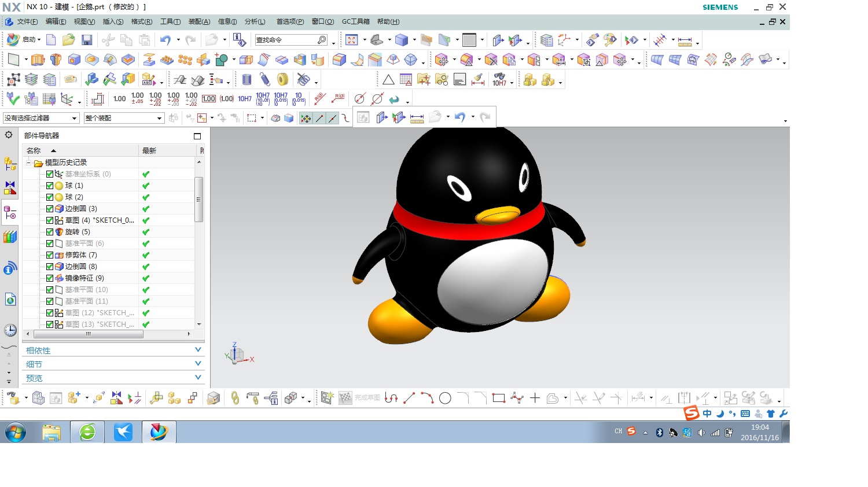Select the Rectangle sketch tool
The height and width of the screenshot is (487, 868).
[x=499, y=398]
